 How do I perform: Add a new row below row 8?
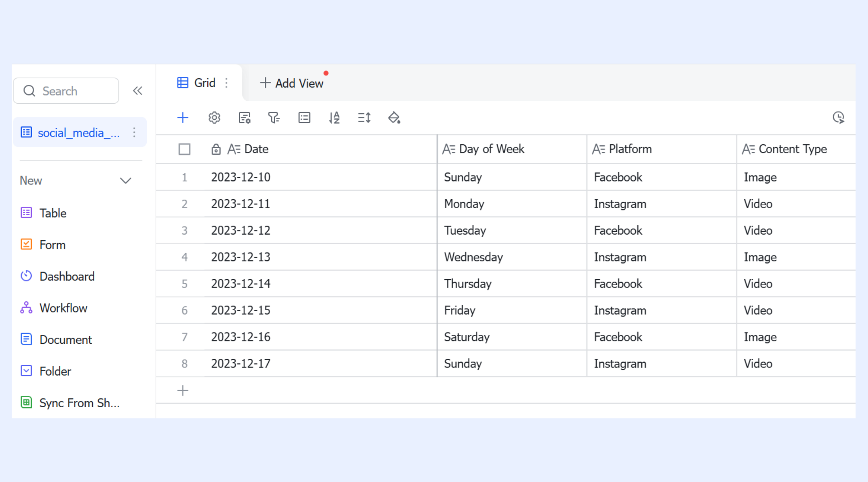coord(183,390)
